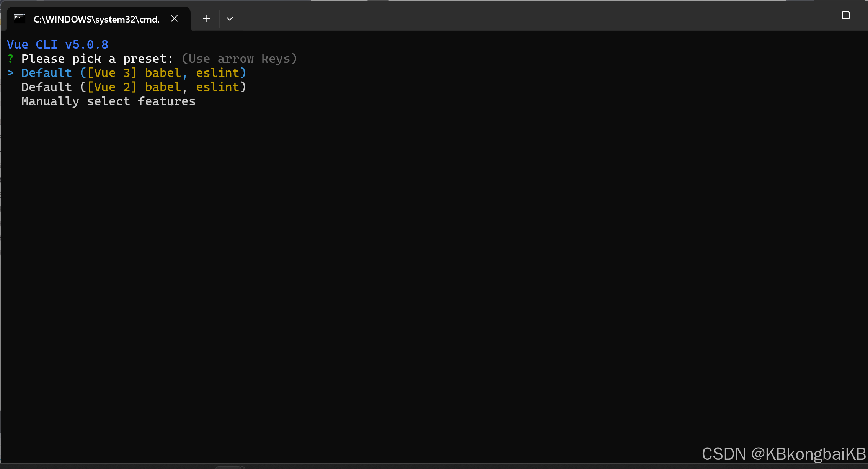Viewport: 868px width, 469px height.
Task: Pick Manually select features option
Action: click(x=108, y=101)
